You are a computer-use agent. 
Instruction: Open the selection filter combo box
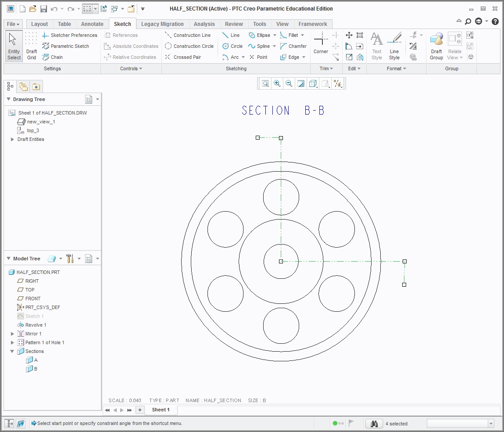coord(460,423)
